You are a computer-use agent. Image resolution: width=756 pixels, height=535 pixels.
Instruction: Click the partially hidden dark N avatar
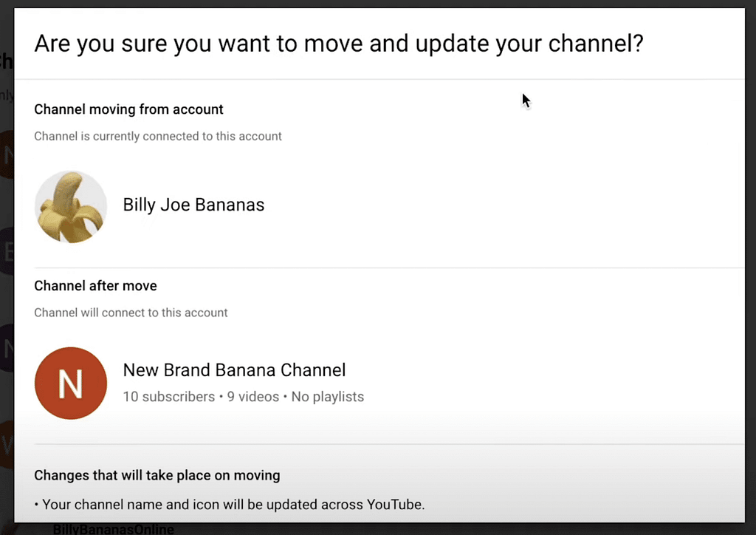pyautogui.click(x=7, y=347)
